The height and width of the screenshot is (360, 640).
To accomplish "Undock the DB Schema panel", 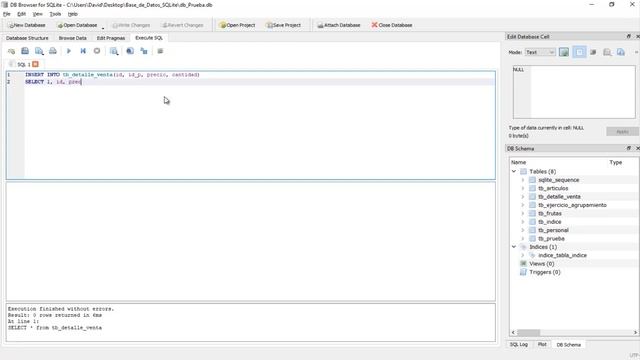I will [x=629, y=148].
